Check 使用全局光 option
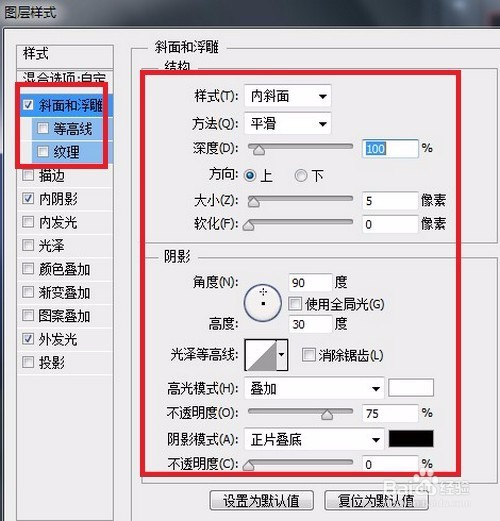 295,304
